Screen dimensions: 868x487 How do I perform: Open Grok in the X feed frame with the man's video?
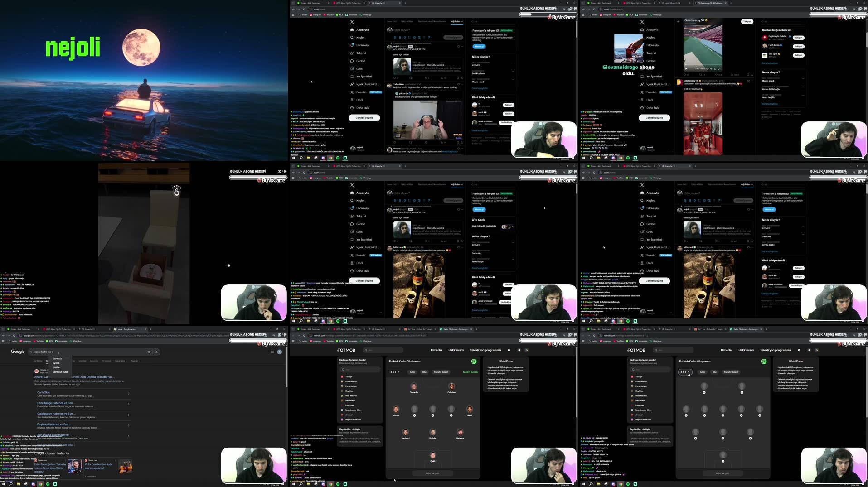tap(356, 69)
